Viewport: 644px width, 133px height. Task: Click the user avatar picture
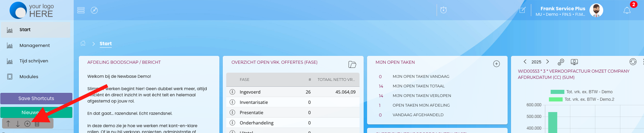(596, 10)
